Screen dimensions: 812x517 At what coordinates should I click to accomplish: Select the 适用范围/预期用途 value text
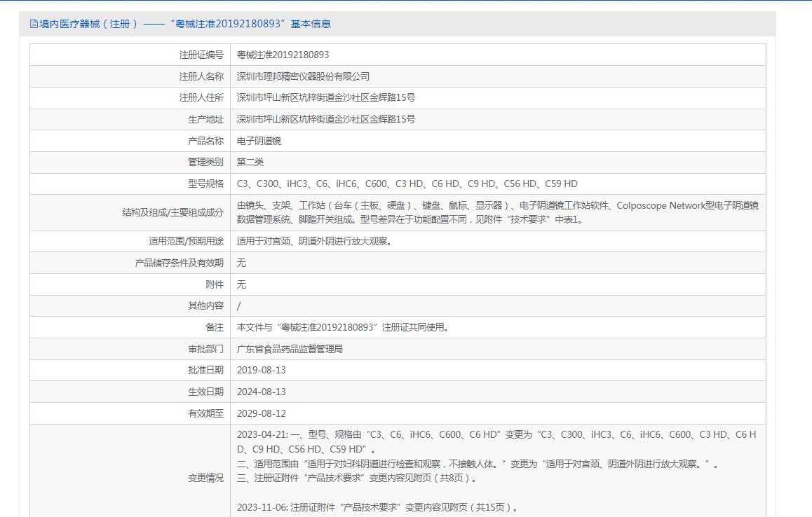point(314,241)
